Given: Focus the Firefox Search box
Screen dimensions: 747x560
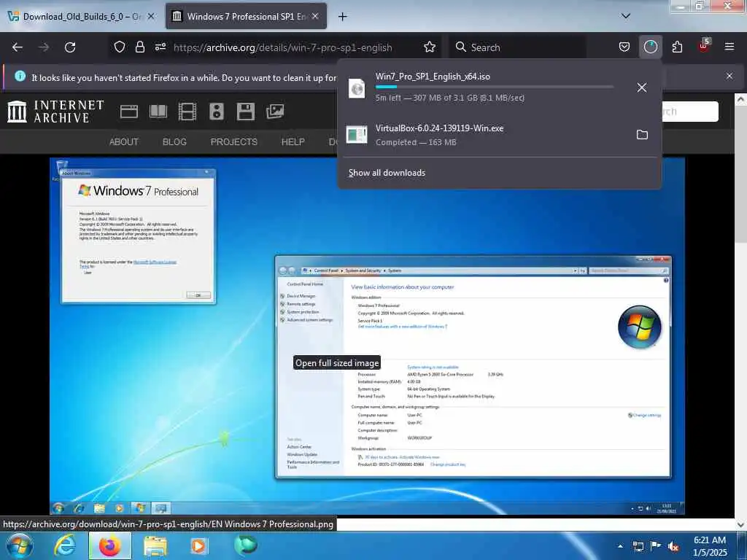Looking at the screenshot, I should pos(518,47).
